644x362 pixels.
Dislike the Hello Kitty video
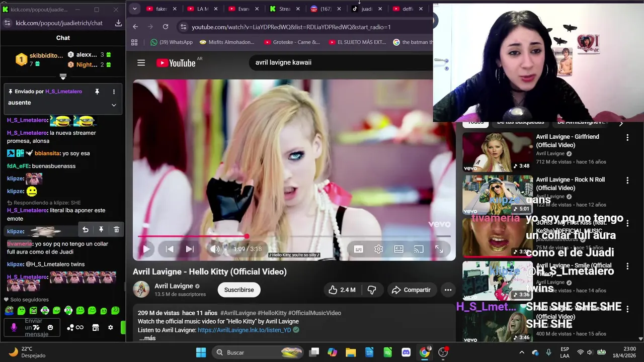(372, 290)
